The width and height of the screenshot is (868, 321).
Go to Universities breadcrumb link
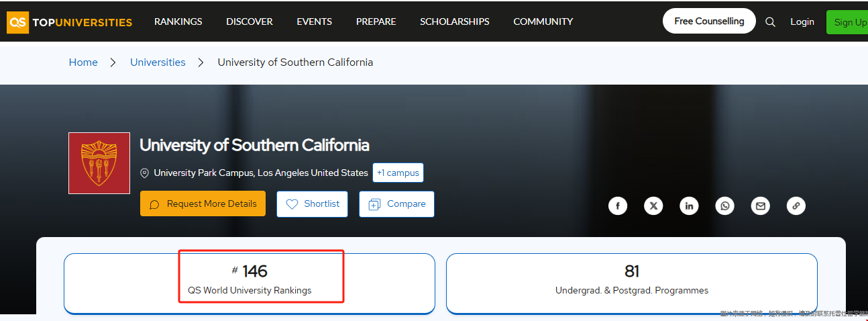point(158,62)
